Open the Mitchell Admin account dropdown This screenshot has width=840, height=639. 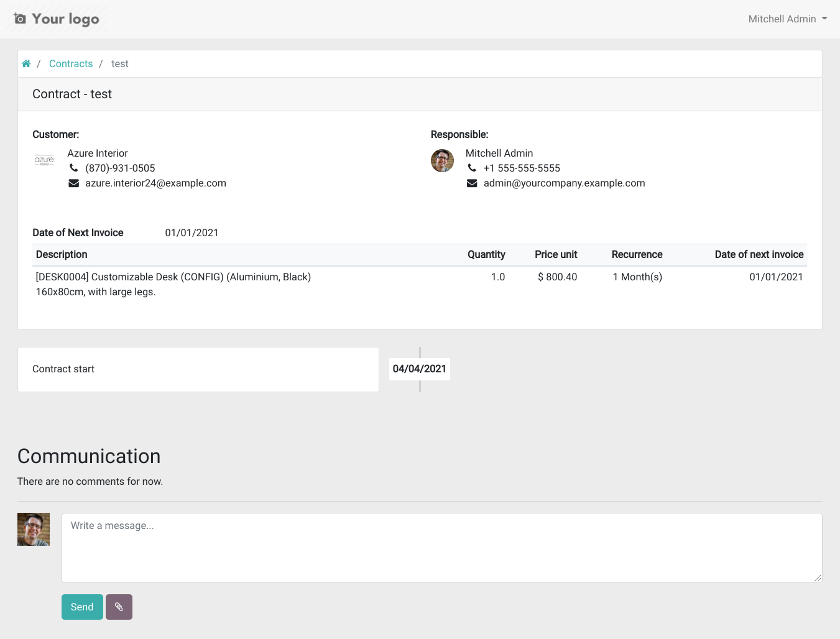pyautogui.click(x=788, y=19)
